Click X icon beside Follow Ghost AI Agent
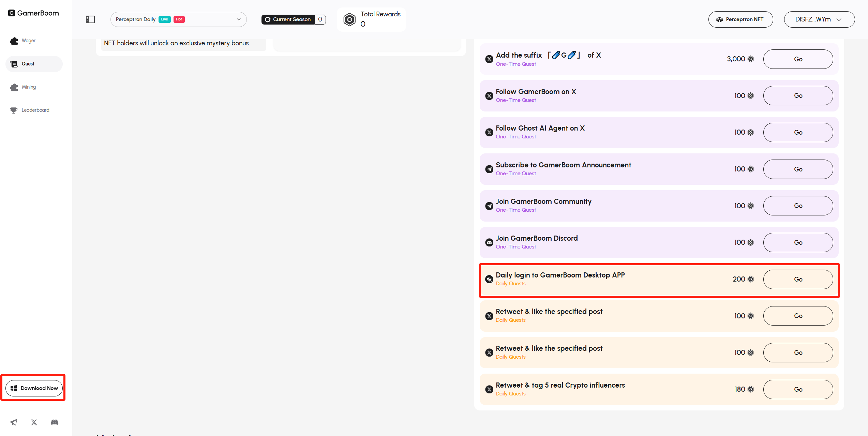 pos(489,132)
